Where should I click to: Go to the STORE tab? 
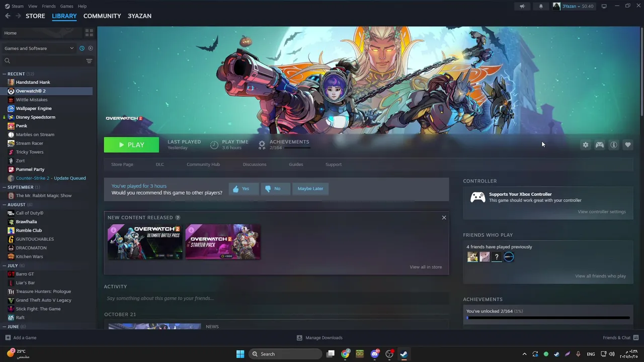coord(35,16)
